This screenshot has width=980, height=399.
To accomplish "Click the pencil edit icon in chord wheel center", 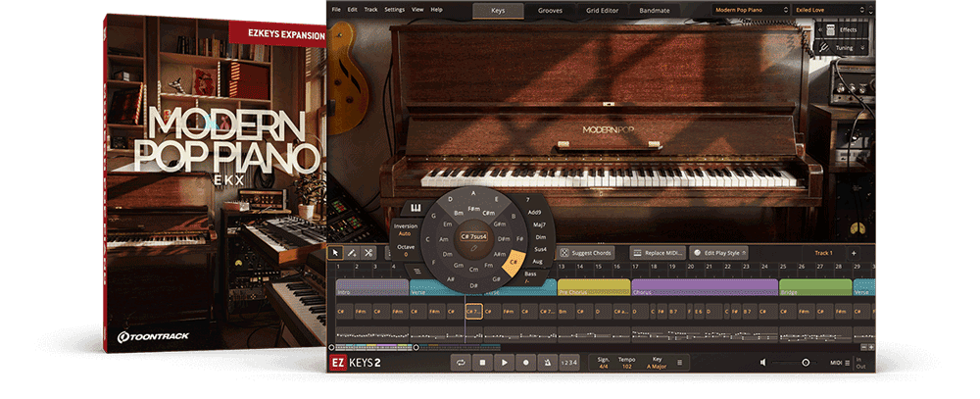I will [474, 249].
